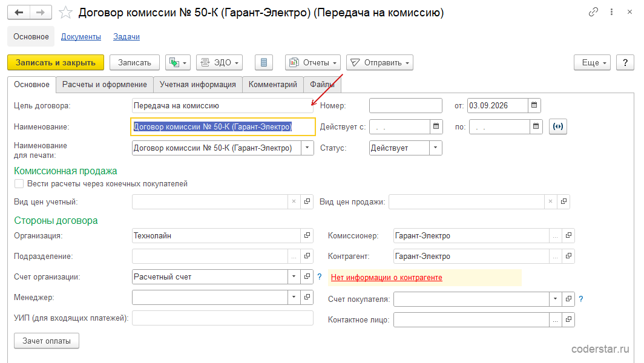The width and height of the screenshot is (644, 363).
Task: Click the validity period interval icon
Action: 558,126
